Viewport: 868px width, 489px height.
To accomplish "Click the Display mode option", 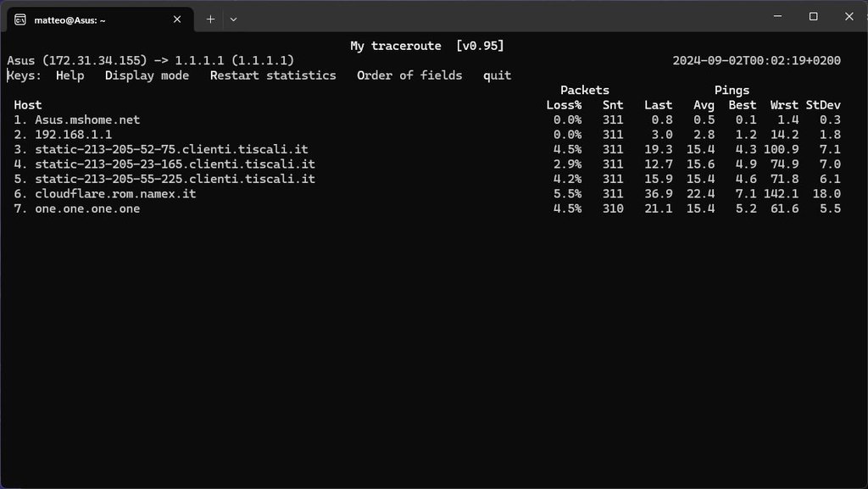I will [147, 75].
